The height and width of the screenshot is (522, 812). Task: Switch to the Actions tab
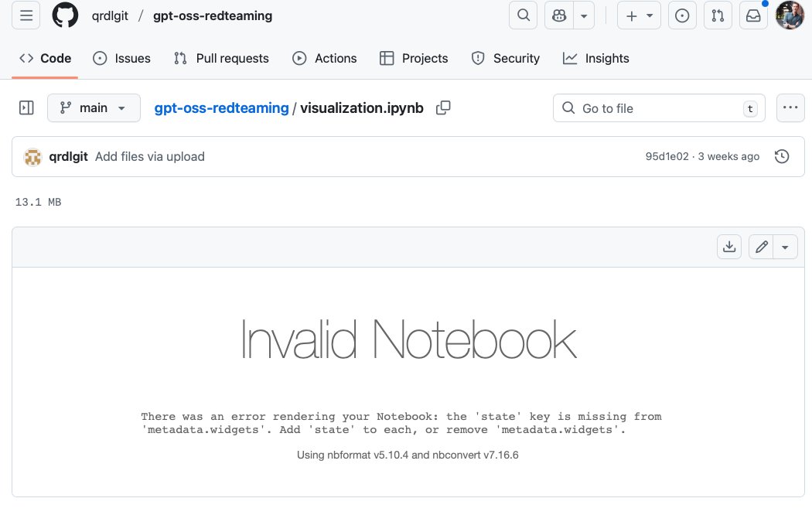[325, 58]
